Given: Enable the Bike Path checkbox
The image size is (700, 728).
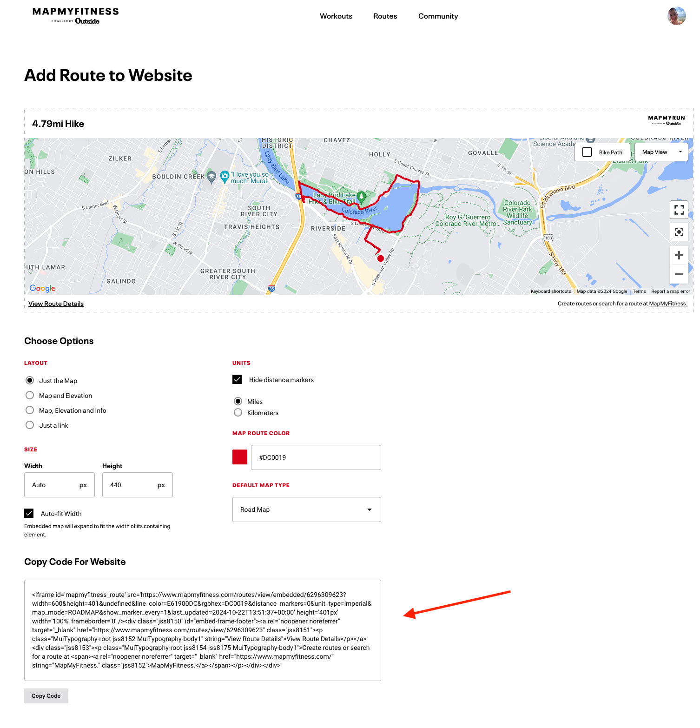Looking at the screenshot, I should pos(587,152).
